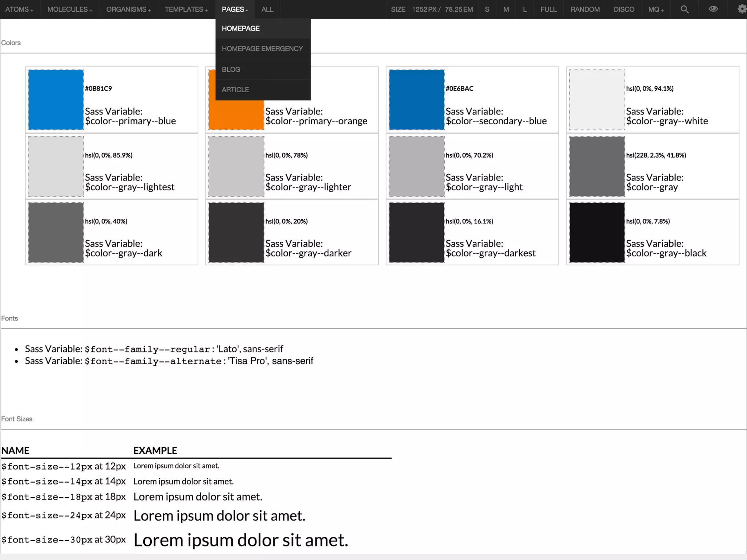
Task: Expand the Templates navigation menu
Action: click(x=186, y=9)
